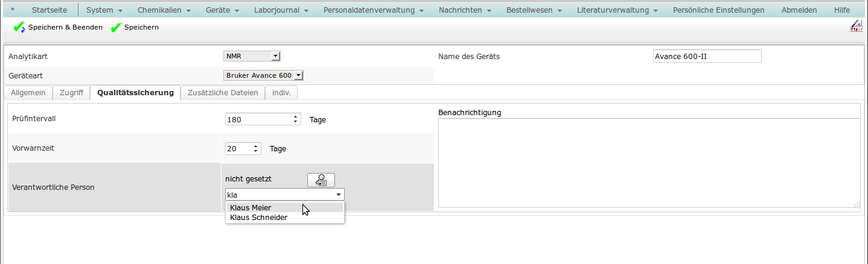Decrease the Vorwarnzeit value with the down arrow
The image size is (868, 264).
pos(257,151)
